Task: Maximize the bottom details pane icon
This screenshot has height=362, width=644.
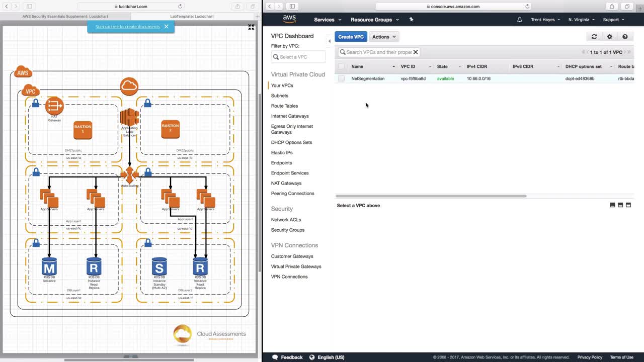Action: [x=628, y=205]
